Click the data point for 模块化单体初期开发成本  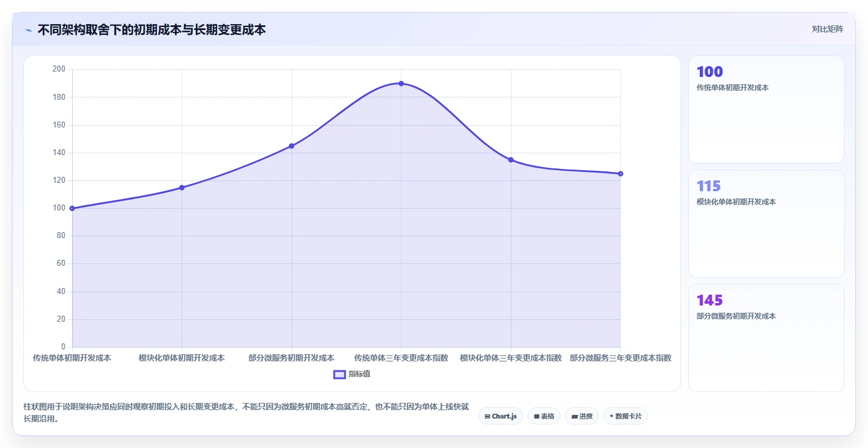click(x=182, y=188)
